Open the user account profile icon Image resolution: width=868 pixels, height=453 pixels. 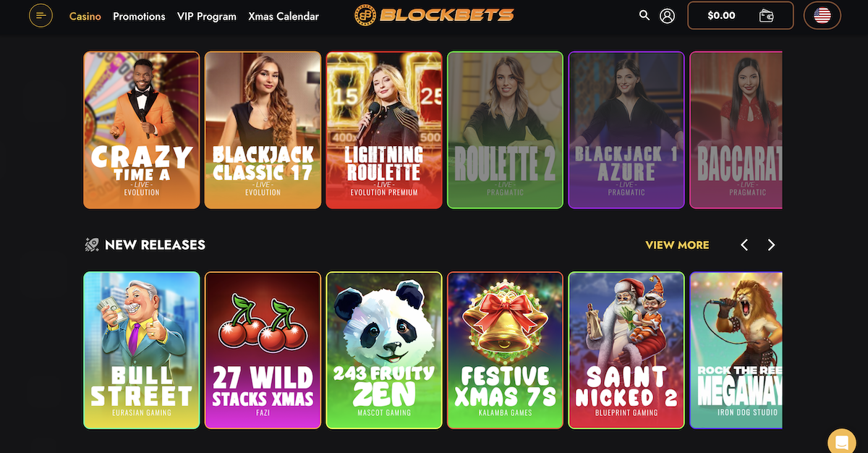click(x=668, y=15)
